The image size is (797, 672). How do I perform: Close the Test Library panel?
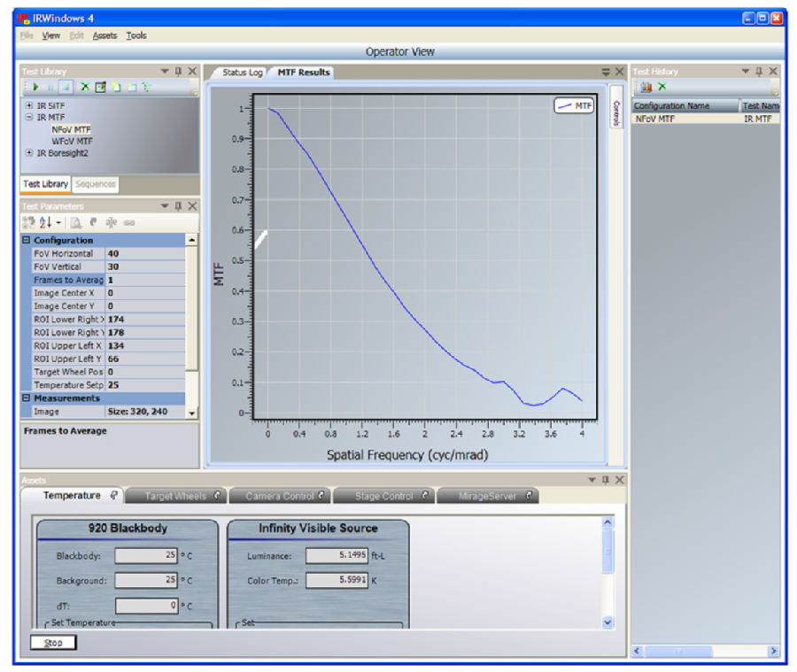click(x=192, y=71)
